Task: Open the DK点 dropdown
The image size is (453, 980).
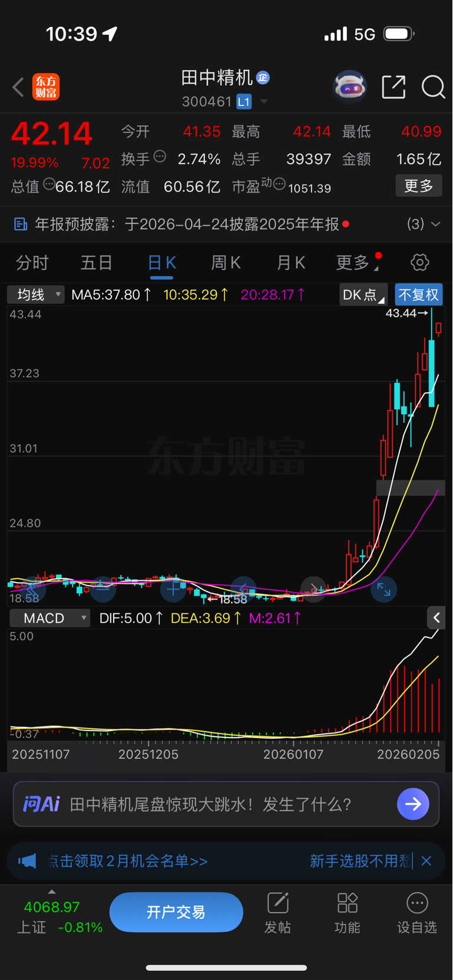Action: (363, 294)
